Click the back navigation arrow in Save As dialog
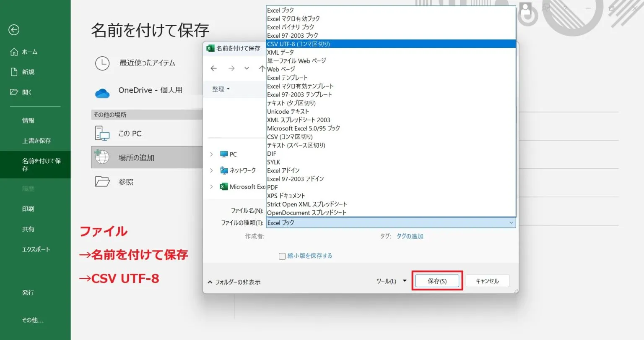644x340 pixels. 214,68
